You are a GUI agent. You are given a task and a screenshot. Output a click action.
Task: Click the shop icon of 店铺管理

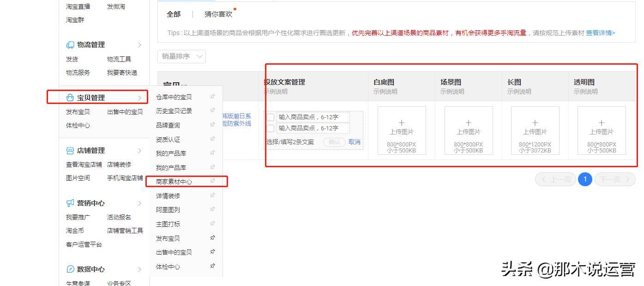pyautogui.click(x=70, y=151)
